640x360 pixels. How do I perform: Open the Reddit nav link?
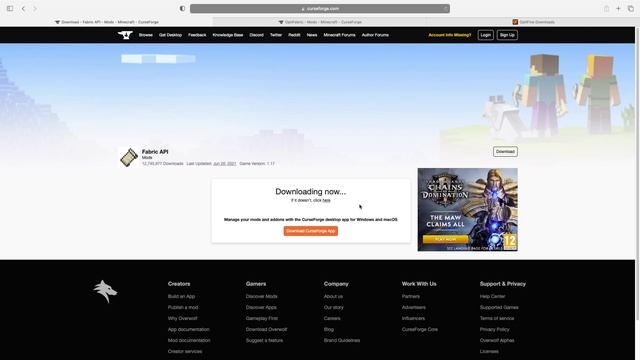click(x=294, y=35)
